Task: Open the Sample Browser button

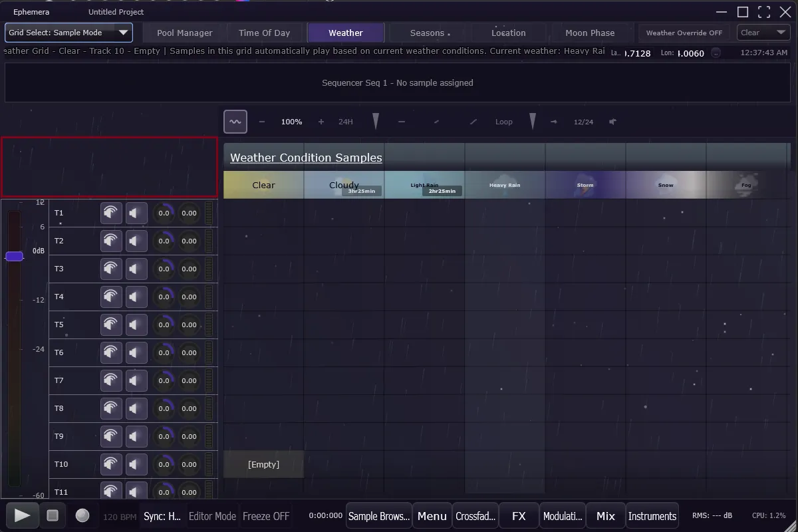Action: click(378, 516)
